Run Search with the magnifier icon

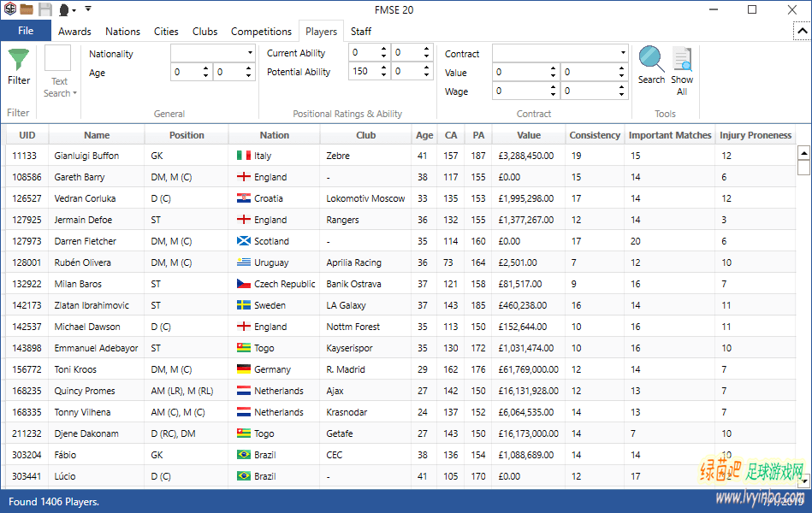(x=651, y=65)
